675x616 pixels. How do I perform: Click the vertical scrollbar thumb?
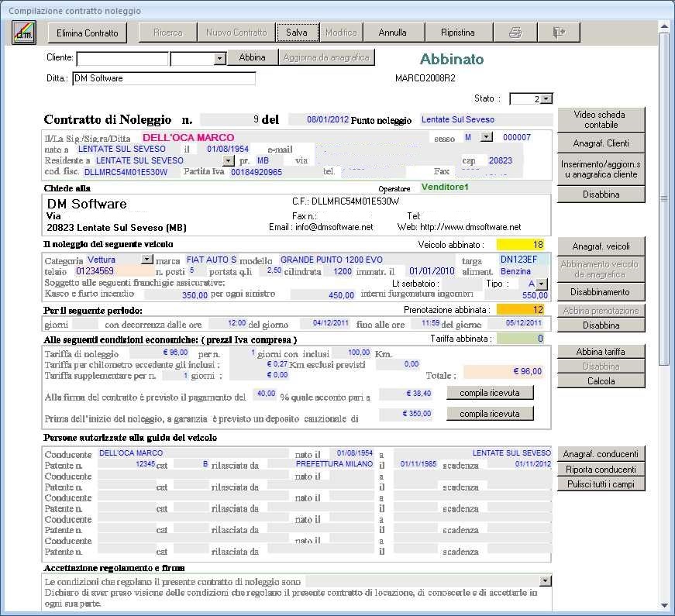point(664,198)
